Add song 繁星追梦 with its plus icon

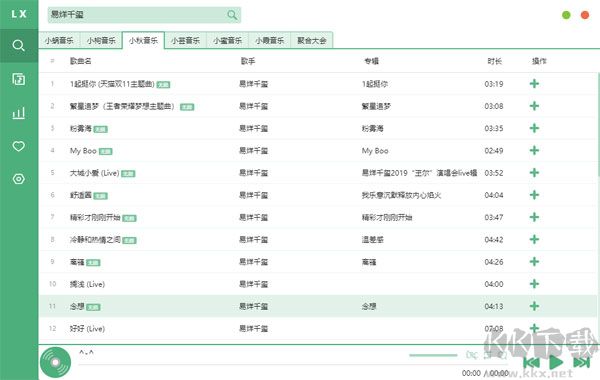(x=534, y=106)
